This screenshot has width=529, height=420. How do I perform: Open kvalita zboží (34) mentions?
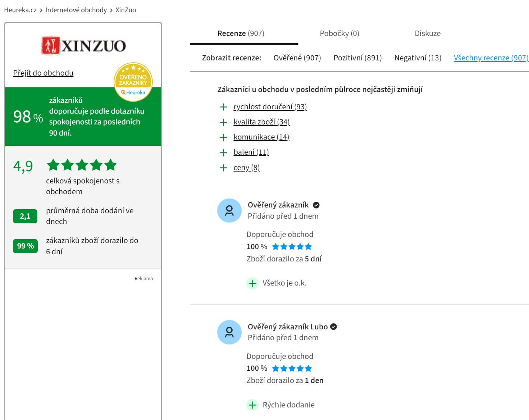[261, 122]
